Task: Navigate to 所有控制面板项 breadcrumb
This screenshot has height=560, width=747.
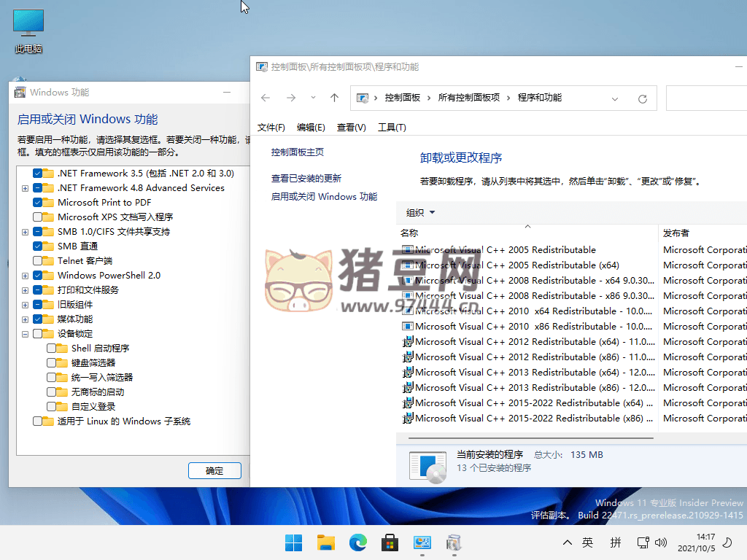Action: pos(469,98)
